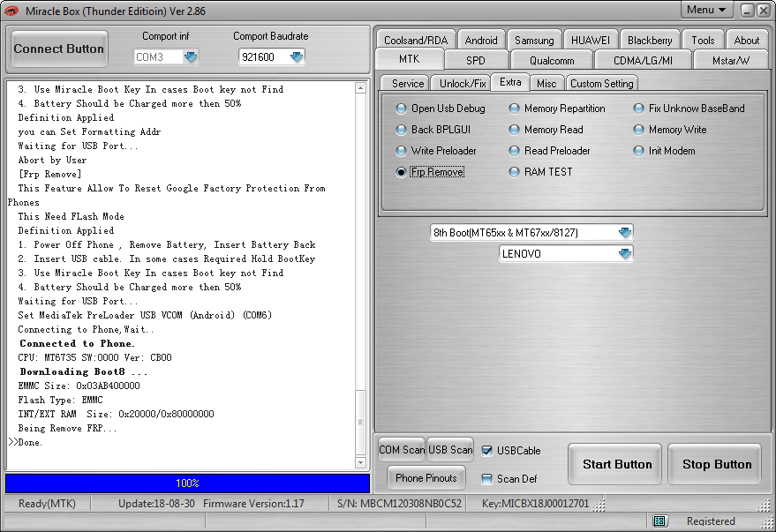Image resolution: width=776 pixels, height=532 pixels.
Task: Click the Ready(MTK) status bar entry
Action: click(47, 503)
